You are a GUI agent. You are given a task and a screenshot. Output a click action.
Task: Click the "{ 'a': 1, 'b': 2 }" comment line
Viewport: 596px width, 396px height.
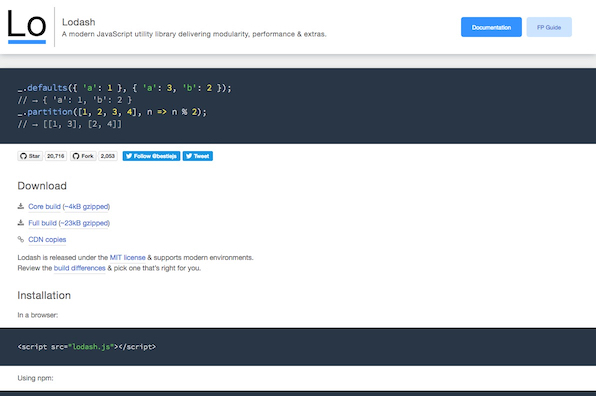(74, 100)
